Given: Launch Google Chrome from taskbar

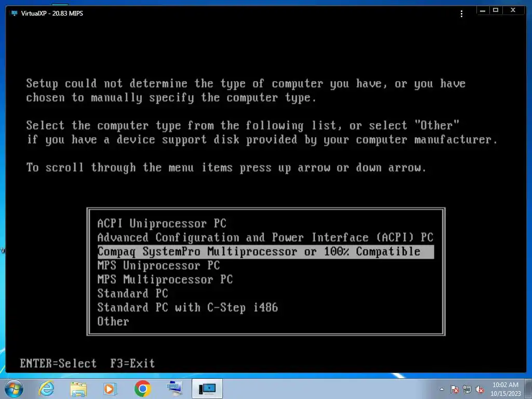Looking at the screenshot, I should tap(142, 389).
